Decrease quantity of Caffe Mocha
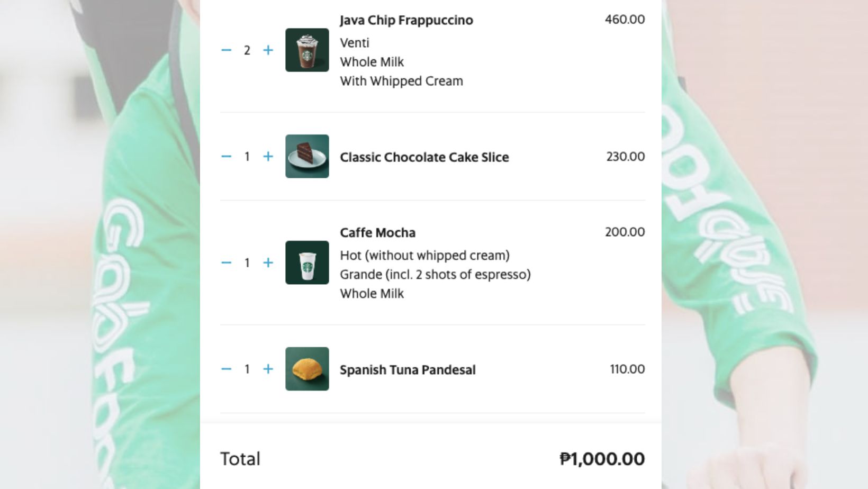Viewport: 868px width, 489px height. (x=227, y=262)
